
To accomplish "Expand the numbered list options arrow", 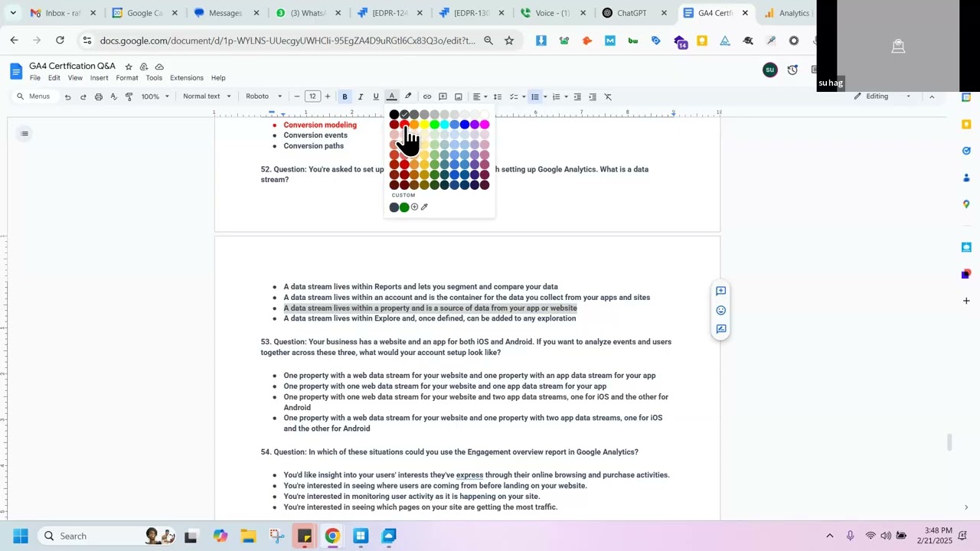I will [x=566, y=96].
